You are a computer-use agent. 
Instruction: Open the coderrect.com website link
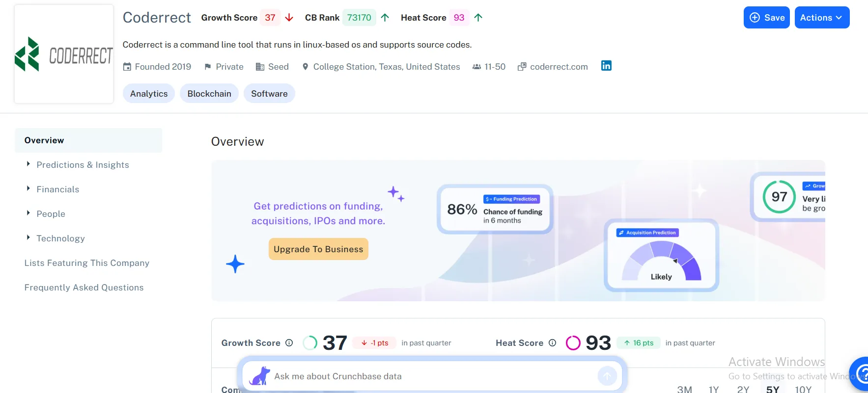[559, 67]
